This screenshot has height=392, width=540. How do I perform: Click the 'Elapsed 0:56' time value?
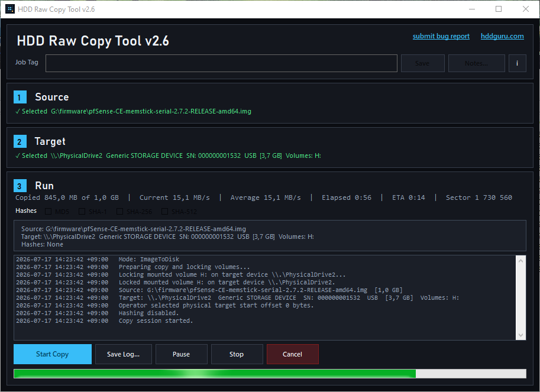(x=347, y=197)
